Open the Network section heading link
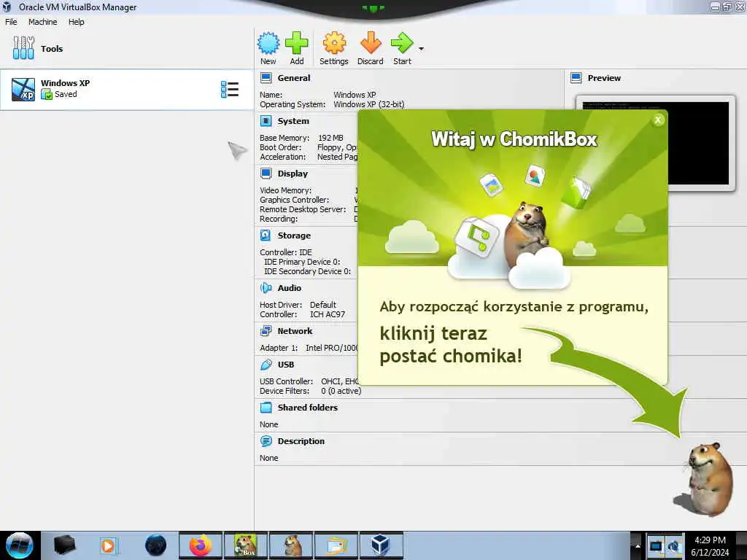 coord(295,331)
